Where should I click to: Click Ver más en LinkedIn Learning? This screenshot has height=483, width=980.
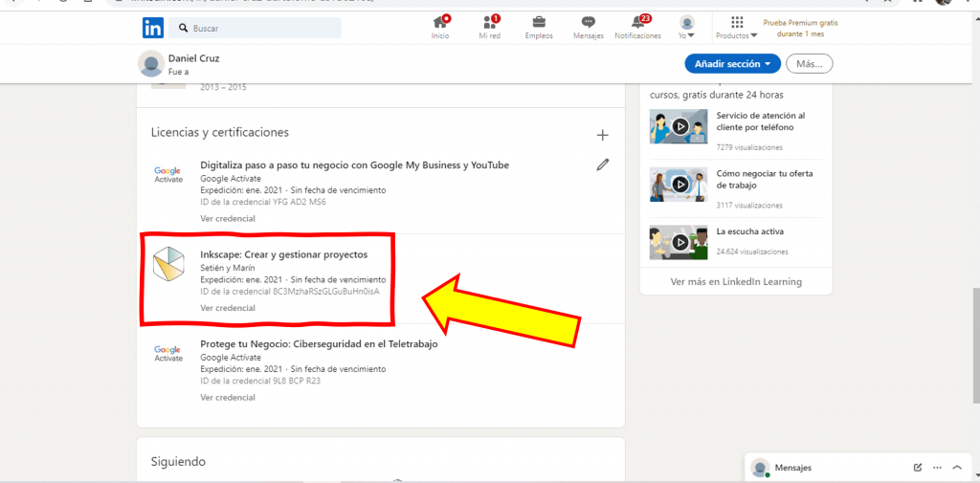pos(736,282)
